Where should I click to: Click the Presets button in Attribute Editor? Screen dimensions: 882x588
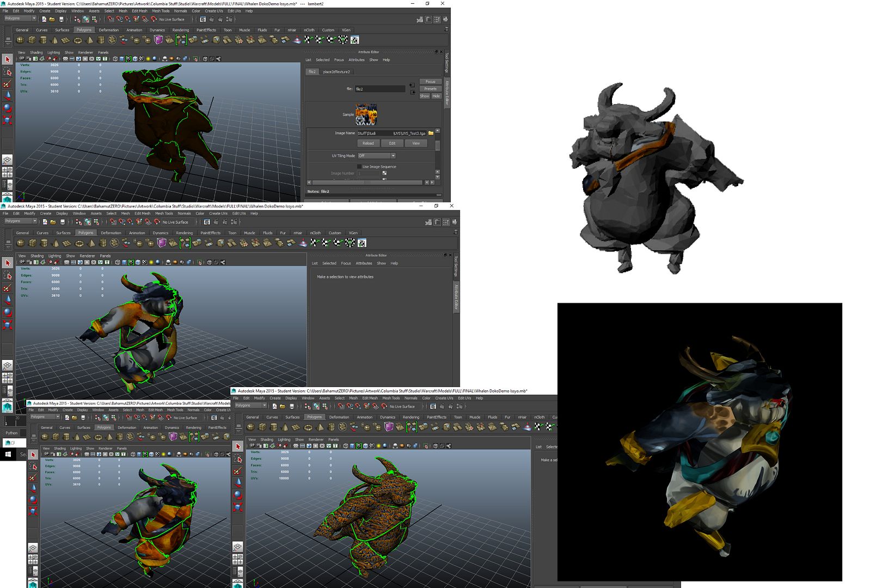click(430, 89)
